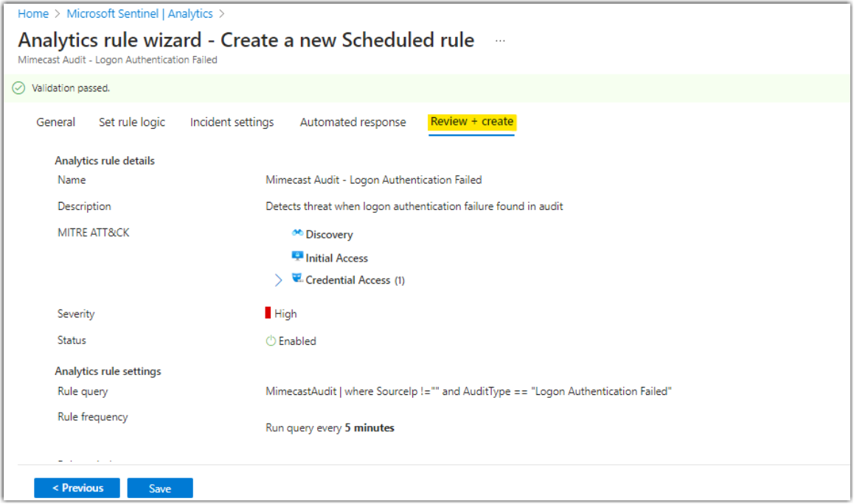The width and height of the screenshot is (854, 504).
Task: Expand the Credential Access techniques list
Action: [x=278, y=280]
